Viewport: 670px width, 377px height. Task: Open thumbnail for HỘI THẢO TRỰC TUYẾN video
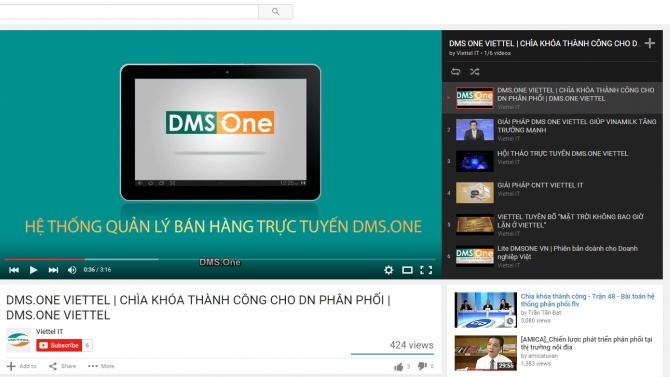point(474,161)
